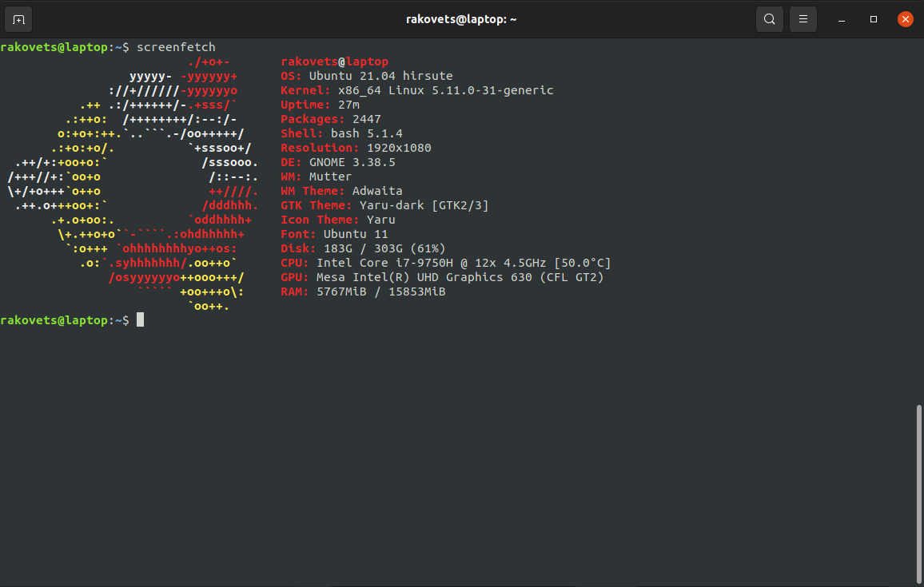This screenshot has height=587, width=924.
Task: Click the red rakovets@laptop header in output
Action: (x=335, y=61)
